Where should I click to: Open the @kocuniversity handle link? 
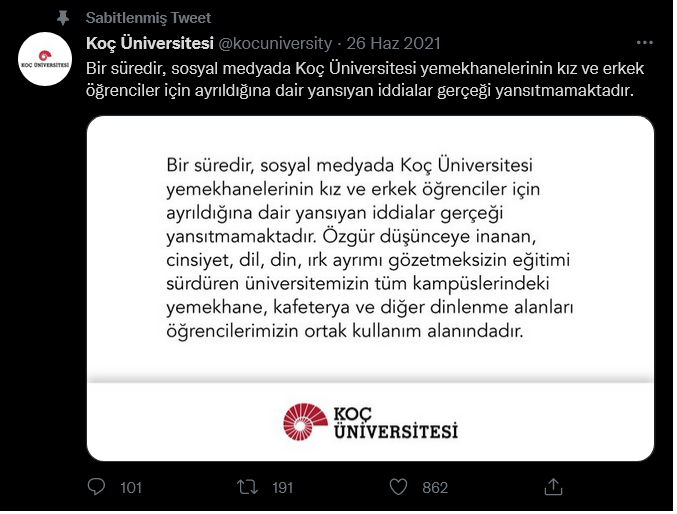[275, 43]
